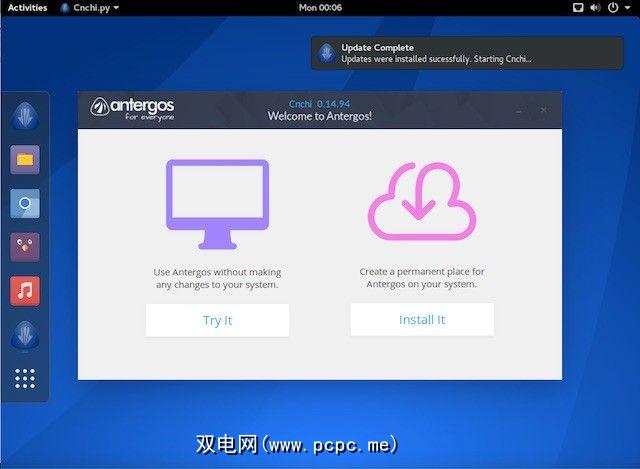The image size is (640, 469).
Task: Click the Install It button
Action: point(422,320)
